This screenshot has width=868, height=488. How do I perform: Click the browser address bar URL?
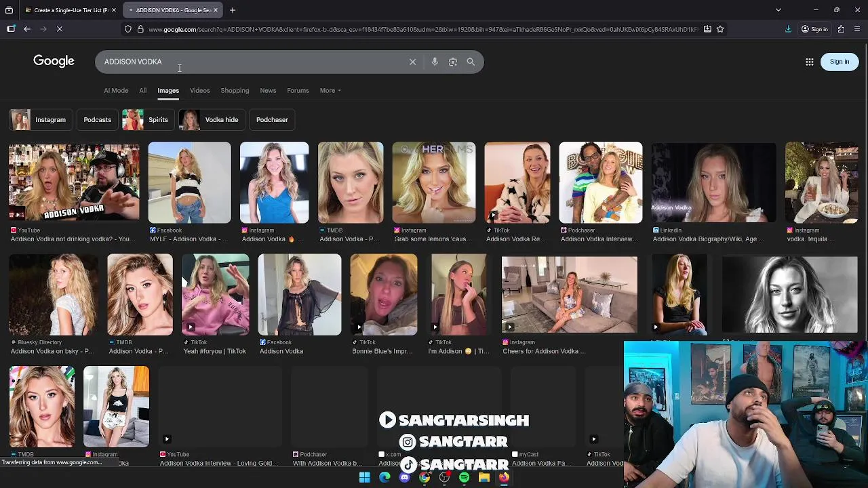click(424, 29)
